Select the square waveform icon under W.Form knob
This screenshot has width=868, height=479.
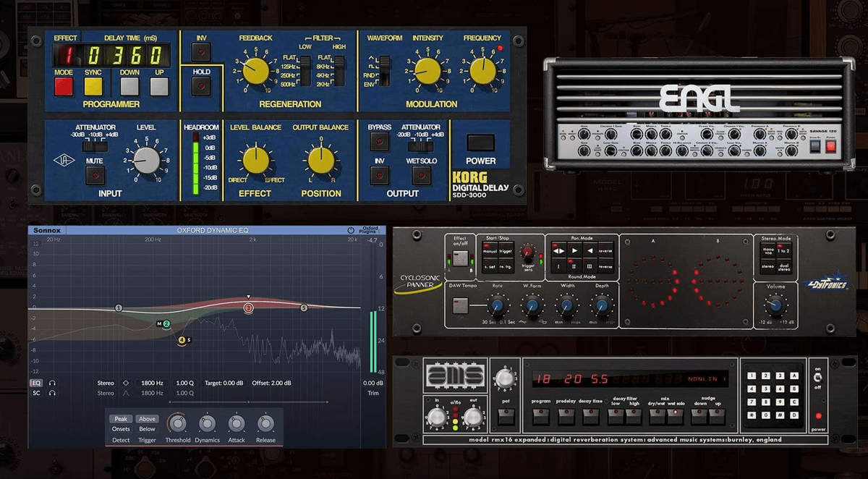pos(542,322)
